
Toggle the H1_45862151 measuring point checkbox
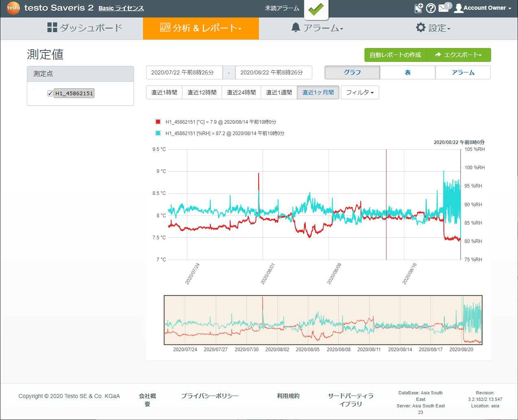(x=50, y=94)
